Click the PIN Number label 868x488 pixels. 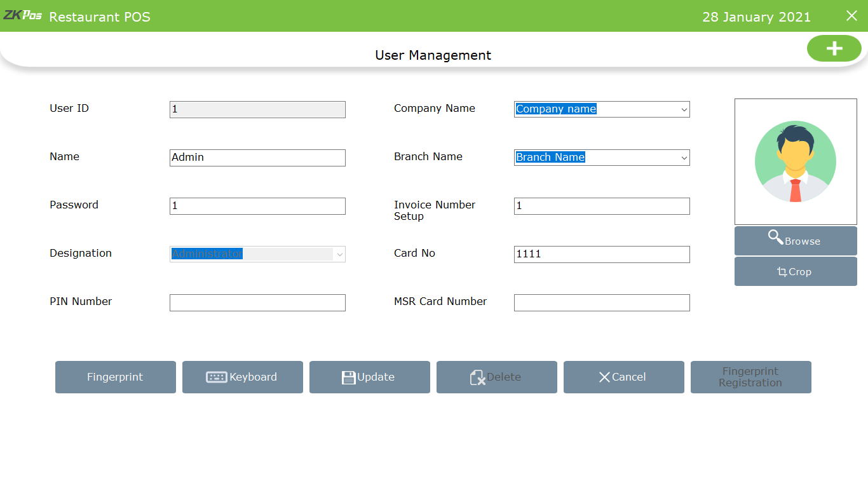point(81,301)
